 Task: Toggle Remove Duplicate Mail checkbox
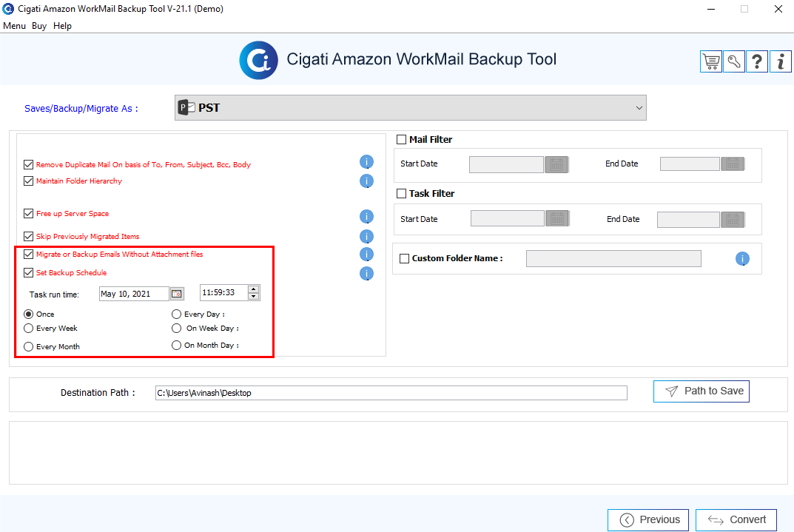coord(28,164)
